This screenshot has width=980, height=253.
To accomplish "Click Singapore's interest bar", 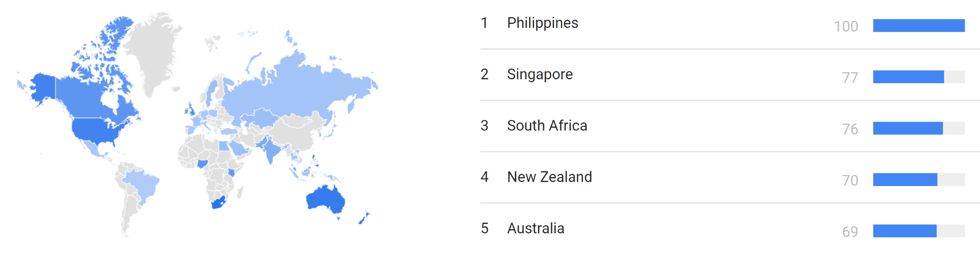I will (x=908, y=77).
